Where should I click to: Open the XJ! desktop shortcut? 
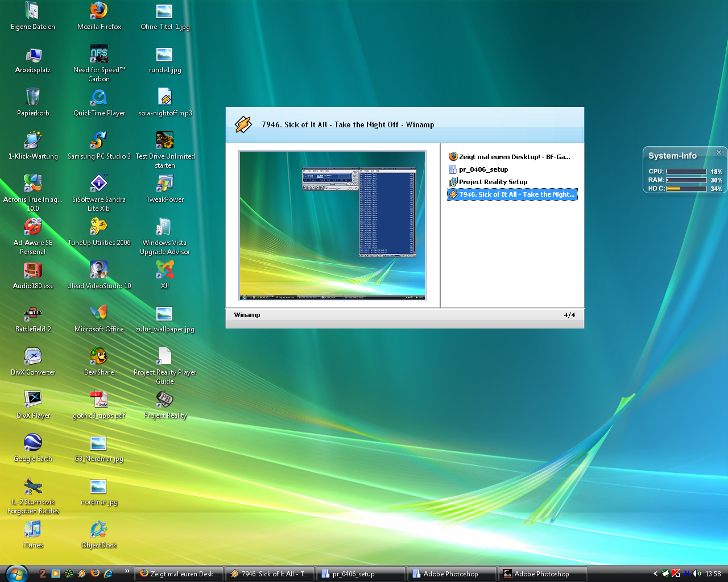[x=165, y=276]
